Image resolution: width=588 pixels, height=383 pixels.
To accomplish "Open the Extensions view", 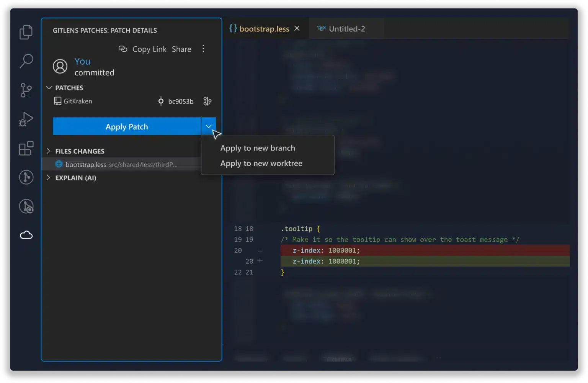I will [26, 148].
